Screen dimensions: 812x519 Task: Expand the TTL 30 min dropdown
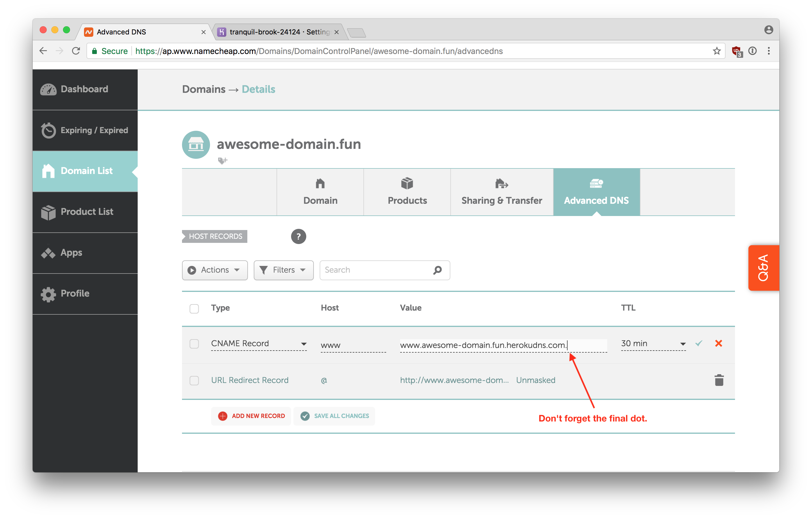653,344
